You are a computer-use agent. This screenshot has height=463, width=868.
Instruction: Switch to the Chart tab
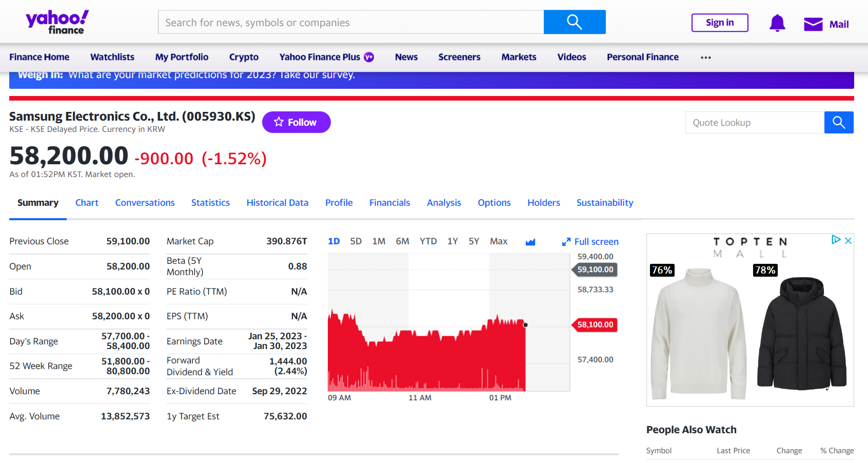[87, 203]
